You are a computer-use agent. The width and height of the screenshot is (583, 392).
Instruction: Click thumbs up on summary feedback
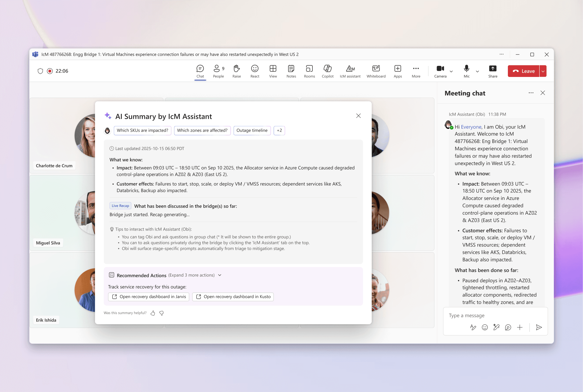153,313
